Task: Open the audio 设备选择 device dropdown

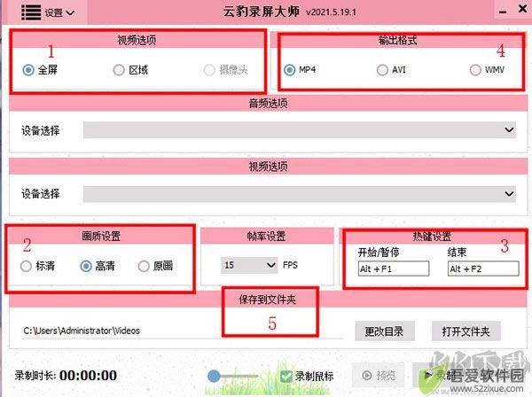Action: 300,130
